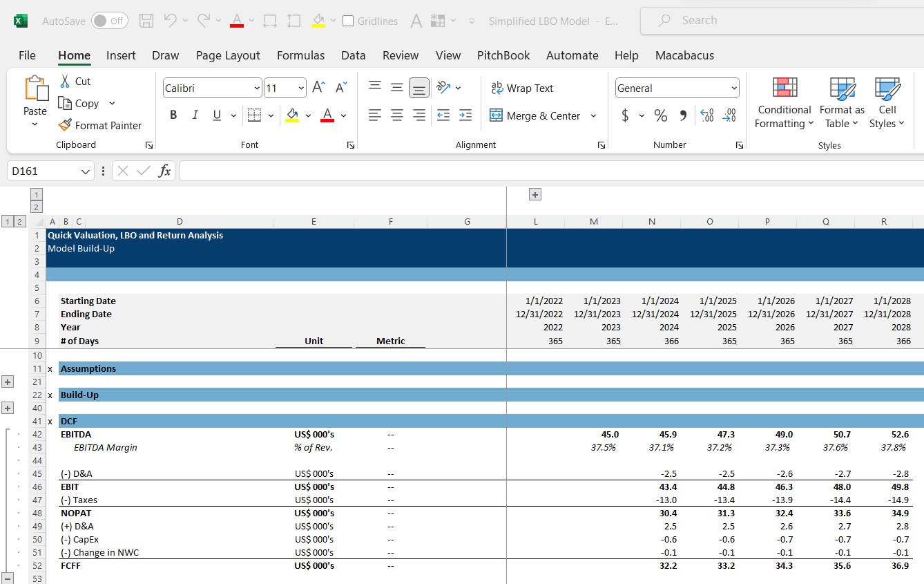Open Conditional Formatting options
Viewport: 924px width, 584px height.
pos(783,102)
